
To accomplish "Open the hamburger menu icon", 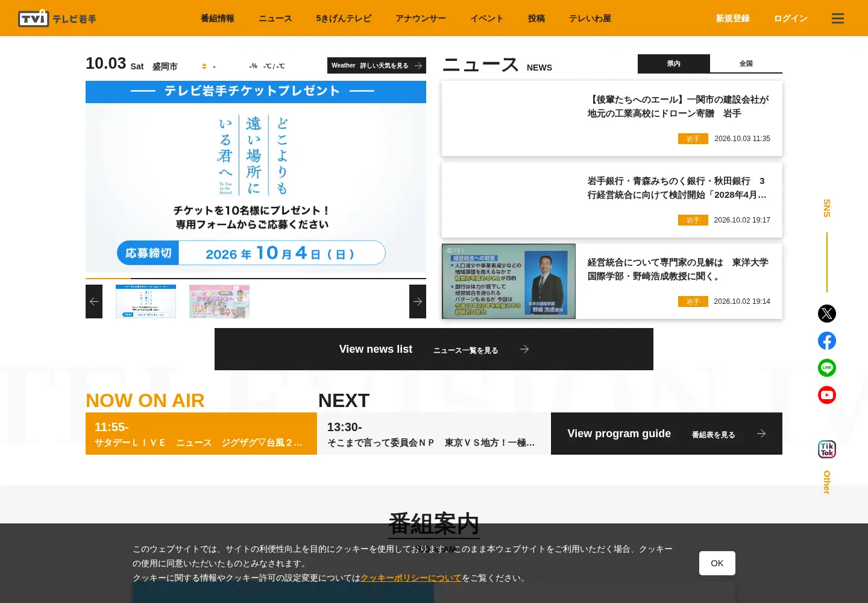I will coord(838,19).
